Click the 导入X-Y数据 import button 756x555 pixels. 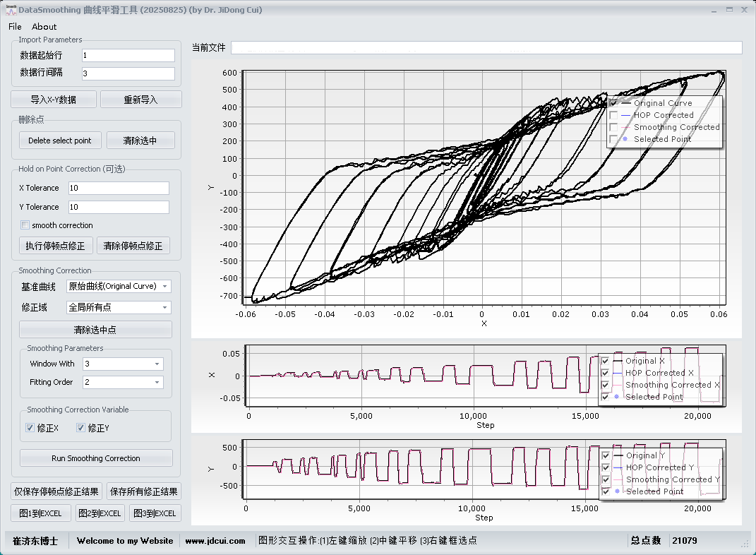pos(54,100)
